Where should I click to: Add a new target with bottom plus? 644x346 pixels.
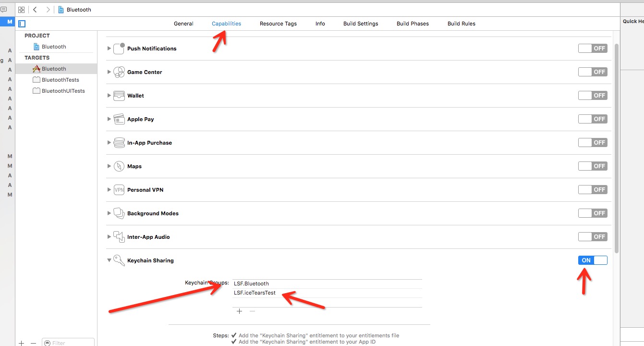21,343
